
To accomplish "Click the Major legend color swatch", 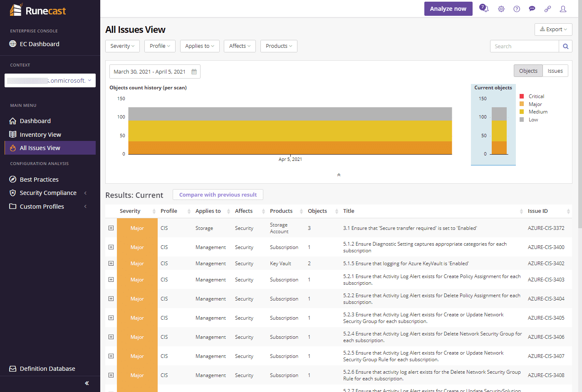I will 522,104.
